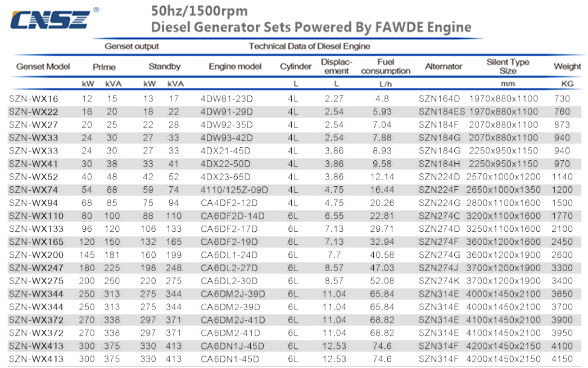Select engine model "CA6DF2D-14D"
The height and width of the screenshot is (368, 588).
click(x=233, y=216)
